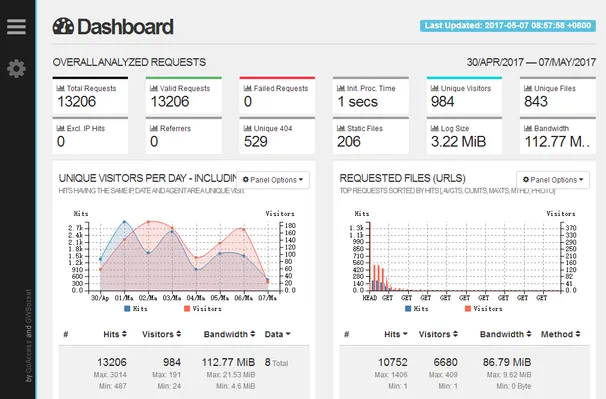Click chart icon beside Unique Files
This screenshot has height=399, width=606.
(528, 88)
